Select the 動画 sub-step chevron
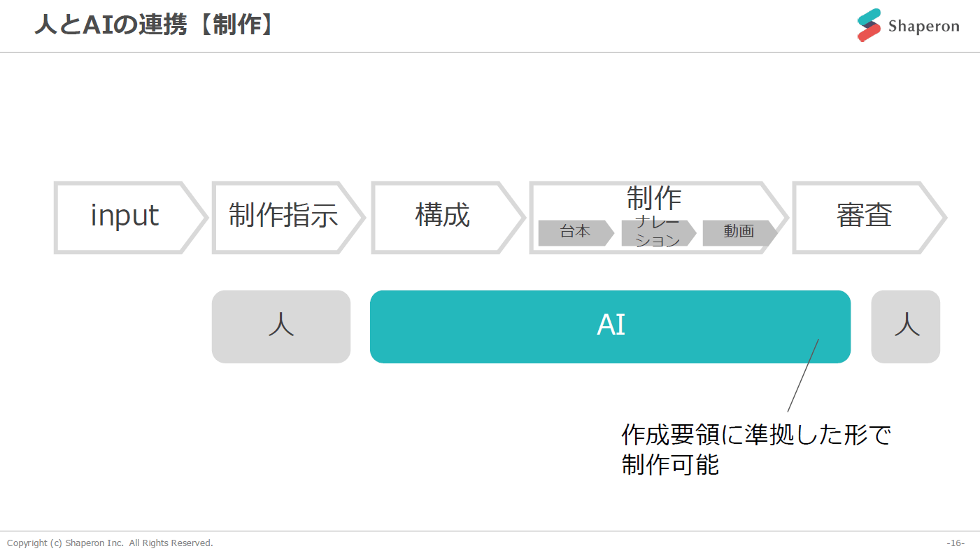This screenshot has width=980, height=551. (739, 232)
